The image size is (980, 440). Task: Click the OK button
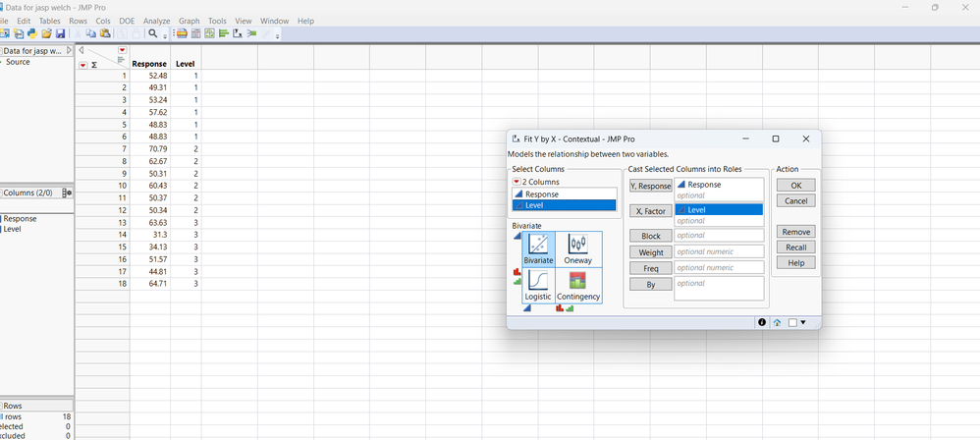point(795,186)
